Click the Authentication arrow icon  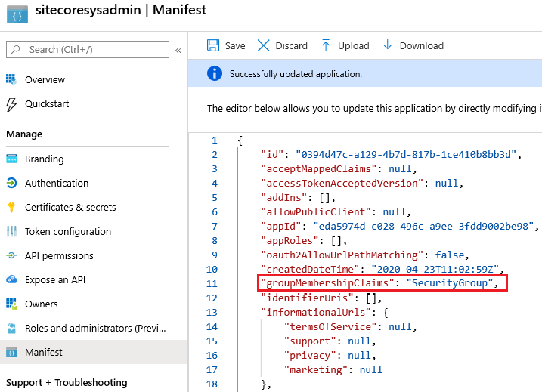(11, 183)
